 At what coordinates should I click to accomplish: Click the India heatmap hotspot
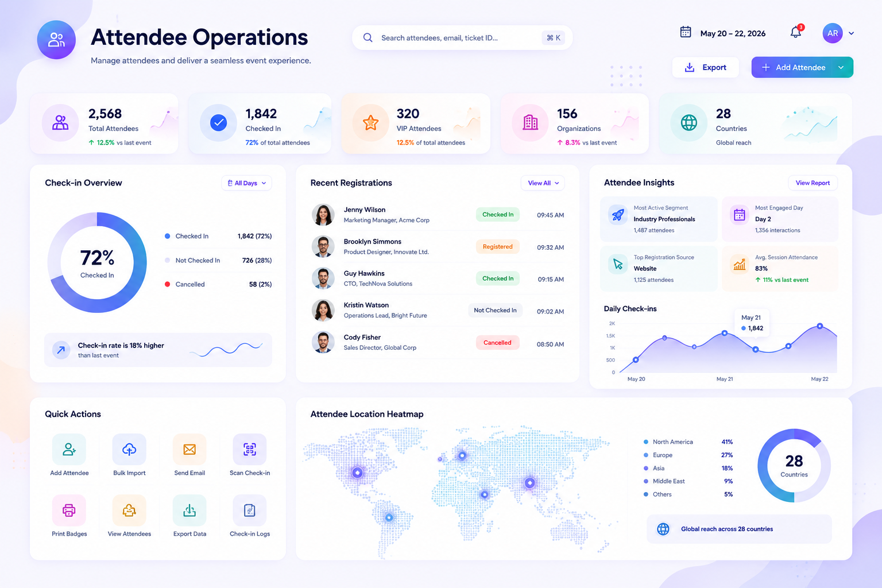530,483
